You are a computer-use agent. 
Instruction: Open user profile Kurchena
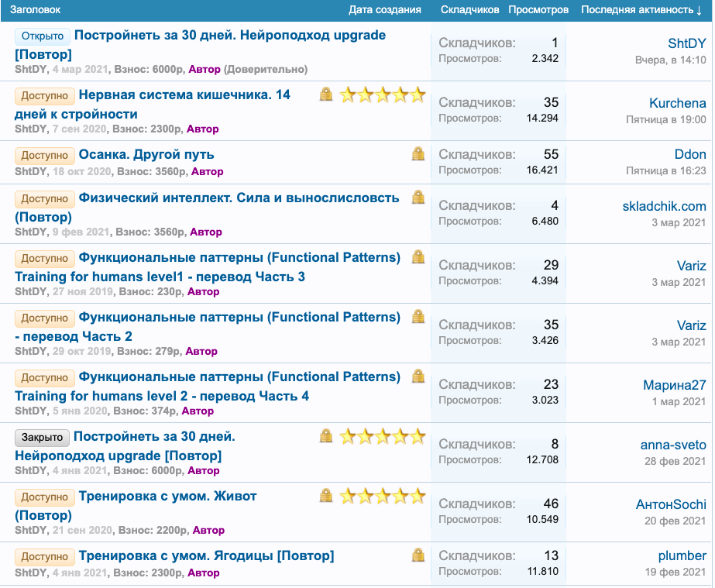click(x=677, y=103)
